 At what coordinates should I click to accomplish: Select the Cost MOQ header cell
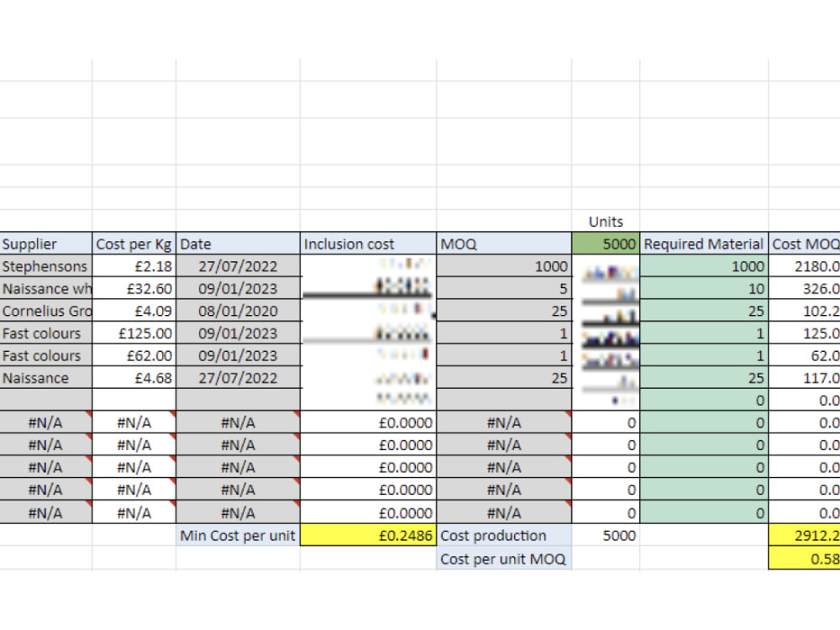pyautogui.click(x=805, y=244)
